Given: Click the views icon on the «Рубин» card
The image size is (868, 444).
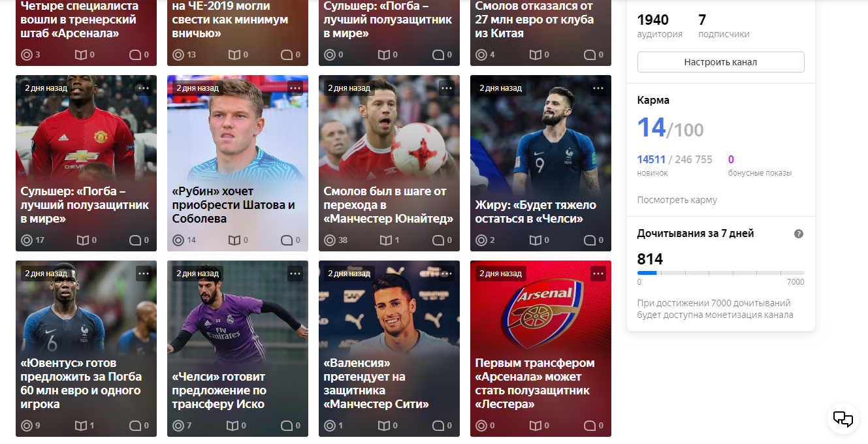Looking at the screenshot, I should point(178,240).
